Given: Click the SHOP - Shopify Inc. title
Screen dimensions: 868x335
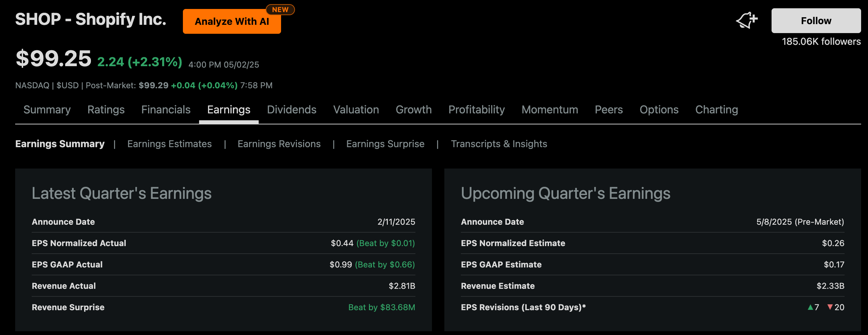Looking at the screenshot, I should [x=91, y=19].
